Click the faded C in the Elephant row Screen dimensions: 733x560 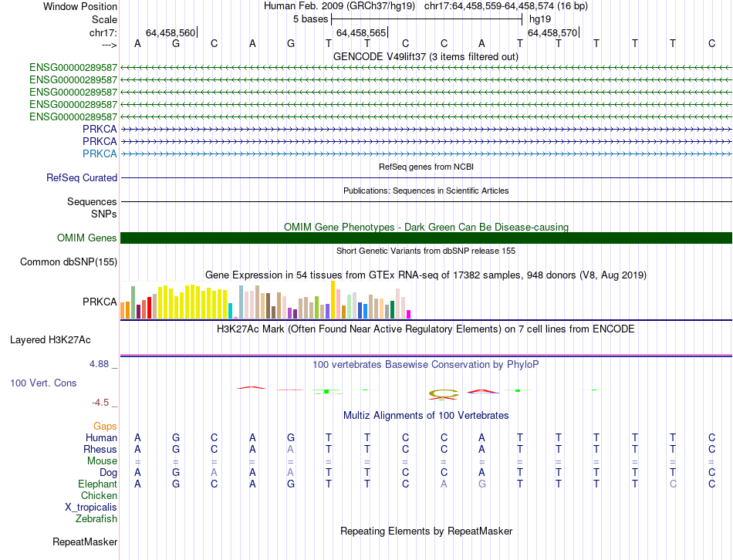point(673,484)
